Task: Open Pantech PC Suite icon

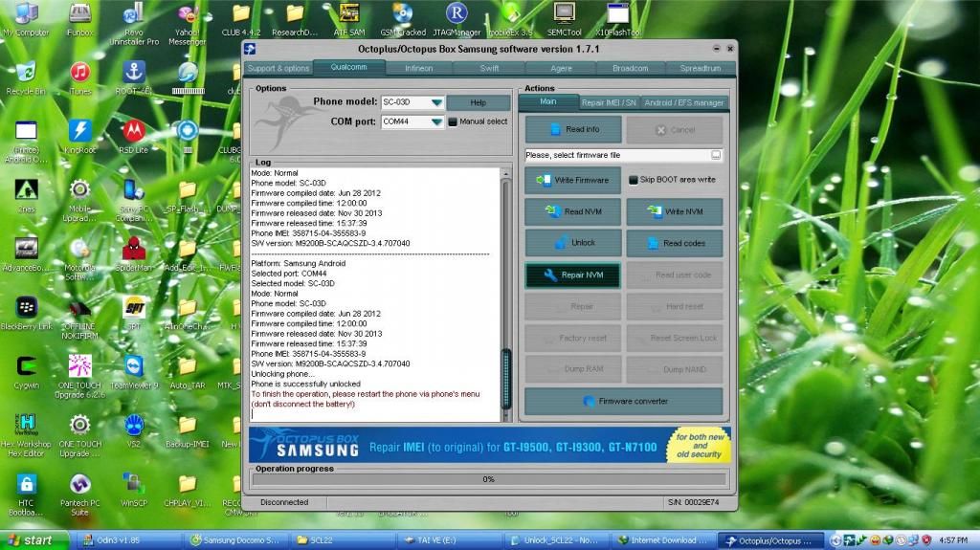Action: 80,495
